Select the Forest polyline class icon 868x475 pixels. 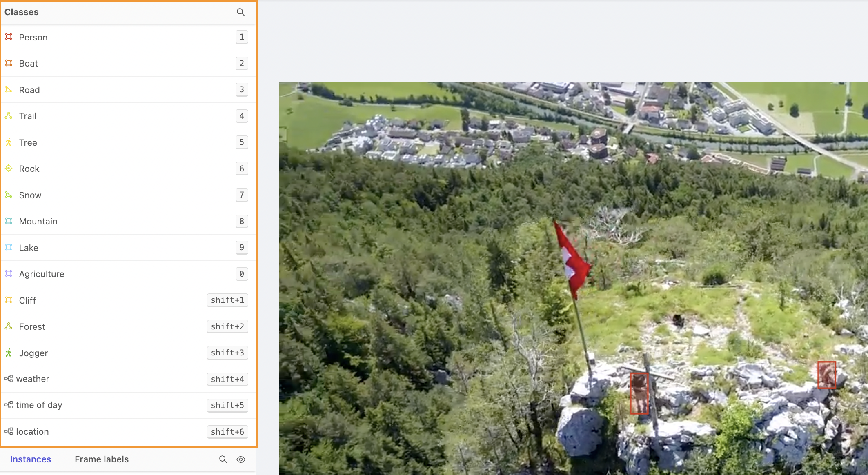(x=9, y=326)
